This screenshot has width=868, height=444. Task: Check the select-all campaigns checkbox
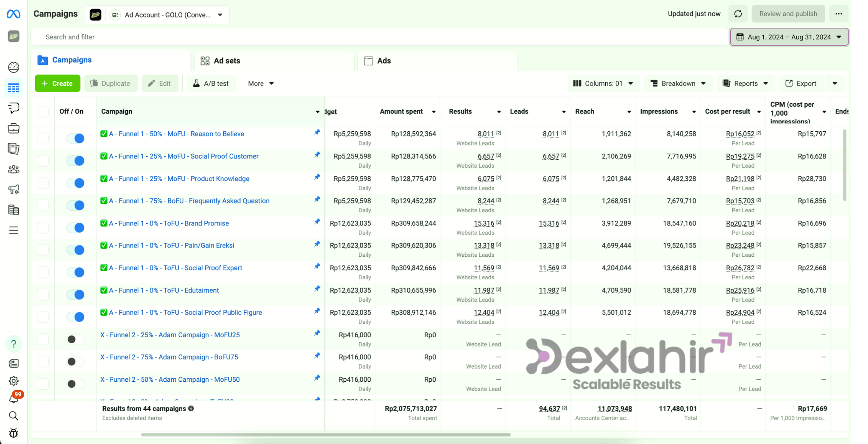click(x=43, y=111)
